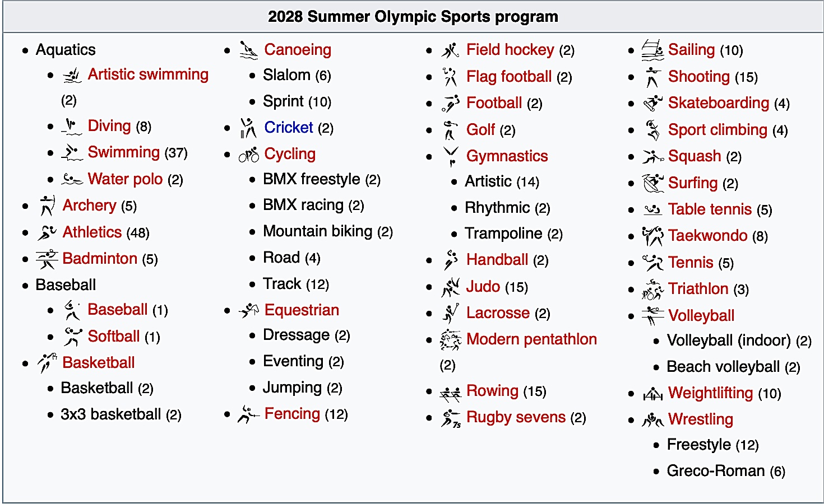Image resolution: width=824 pixels, height=504 pixels.
Task: Click the fencing pictogram icon
Action: (x=249, y=414)
